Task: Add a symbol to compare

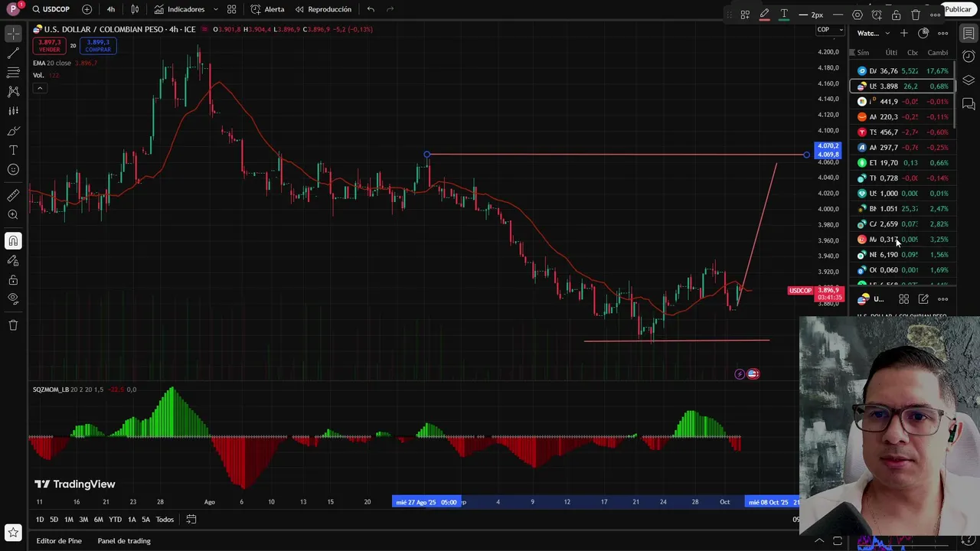Action: (x=87, y=9)
